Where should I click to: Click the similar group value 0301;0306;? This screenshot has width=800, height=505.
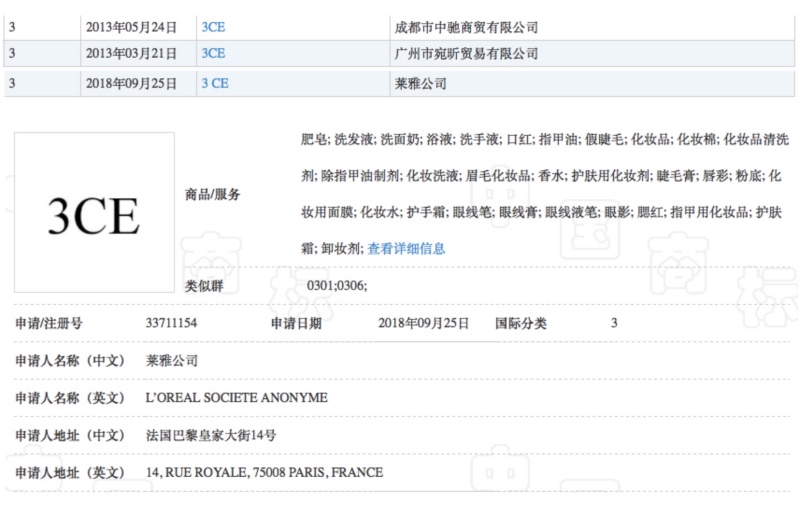pyautogui.click(x=337, y=285)
